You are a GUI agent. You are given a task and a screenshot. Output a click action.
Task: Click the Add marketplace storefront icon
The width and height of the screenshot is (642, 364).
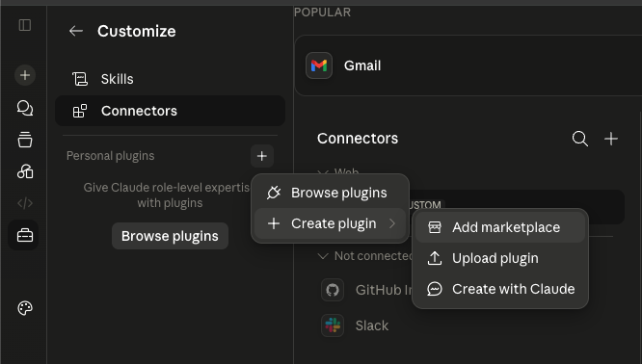pos(435,227)
